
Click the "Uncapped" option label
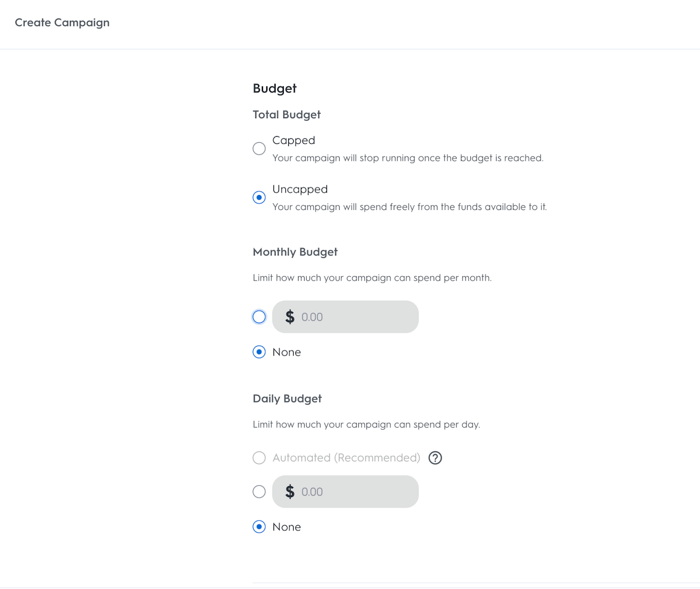tap(300, 189)
